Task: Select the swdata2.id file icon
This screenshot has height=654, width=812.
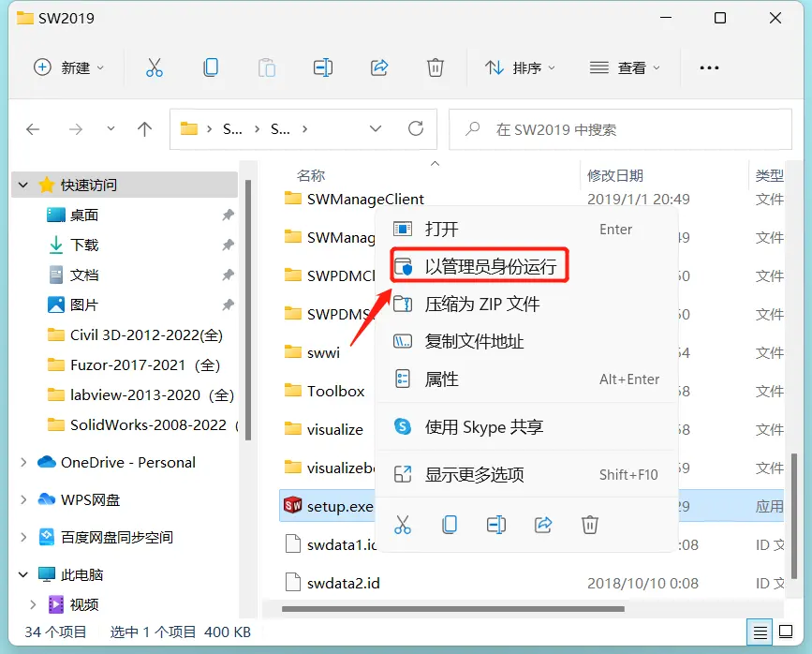Action: (293, 582)
